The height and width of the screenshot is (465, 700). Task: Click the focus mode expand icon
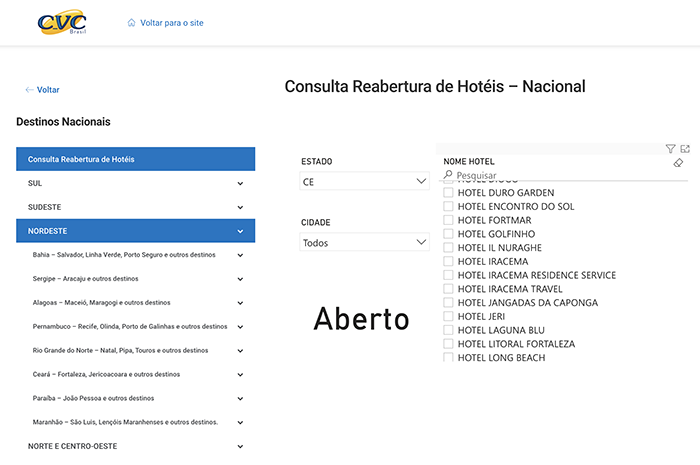[685, 149]
